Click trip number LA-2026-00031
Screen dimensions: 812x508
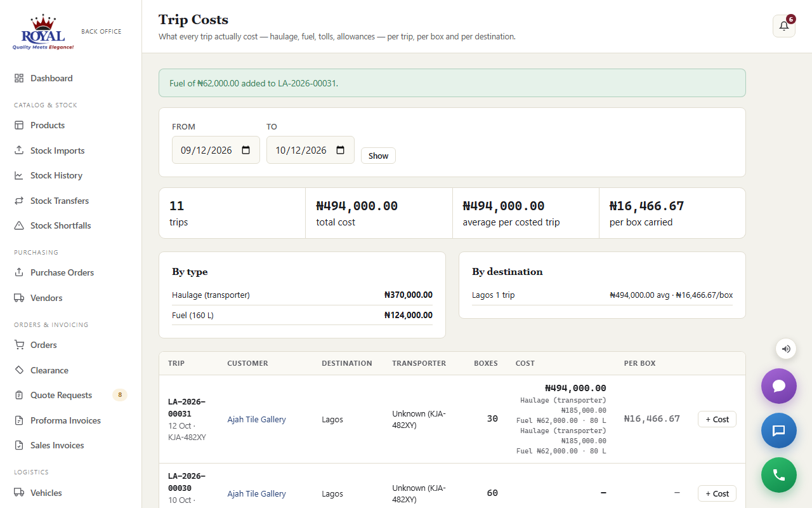[187, 407]
